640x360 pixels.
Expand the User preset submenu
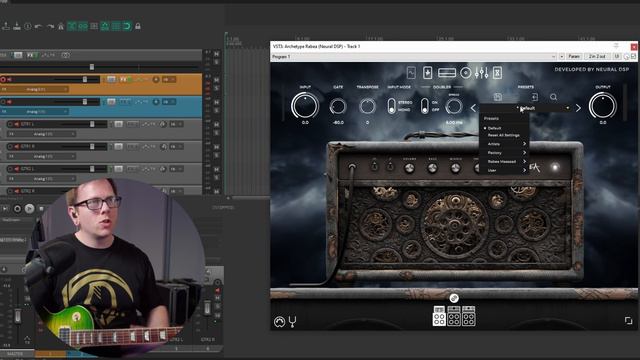(x=504, y=170)
